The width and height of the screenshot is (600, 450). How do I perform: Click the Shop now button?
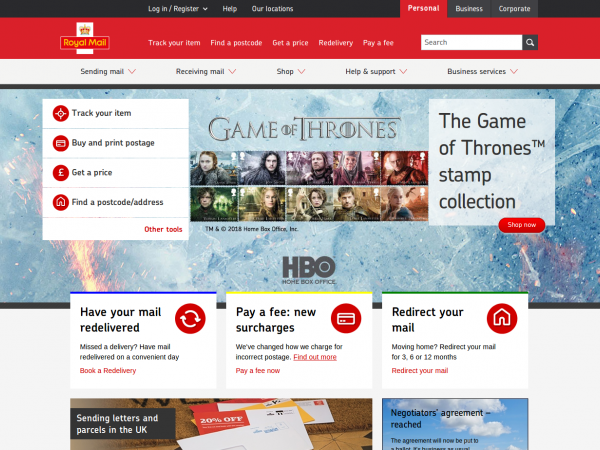point(522,225)
